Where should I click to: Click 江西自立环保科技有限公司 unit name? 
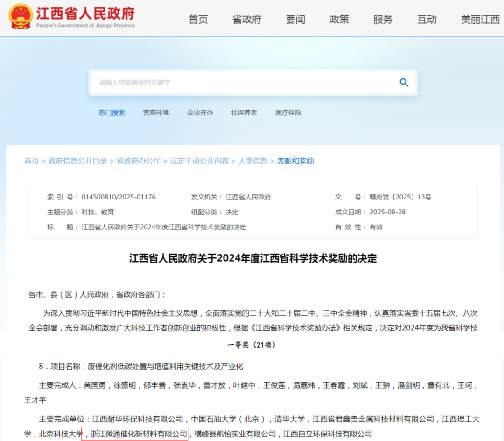coord(328,434)
